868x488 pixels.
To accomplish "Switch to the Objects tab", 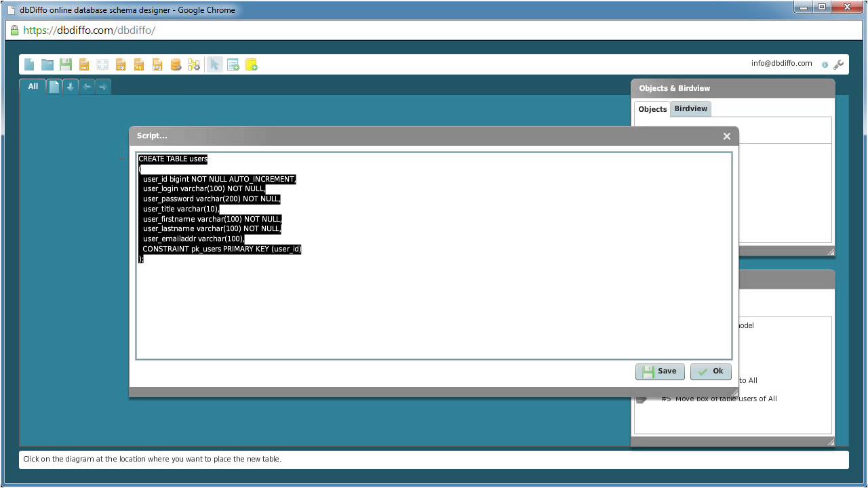I will point(653,109).
